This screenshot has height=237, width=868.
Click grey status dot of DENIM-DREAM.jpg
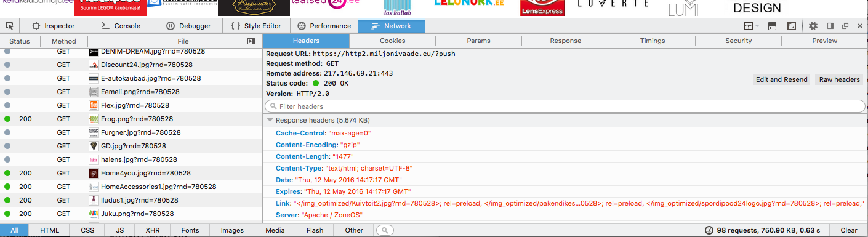(x=7, y=52)
